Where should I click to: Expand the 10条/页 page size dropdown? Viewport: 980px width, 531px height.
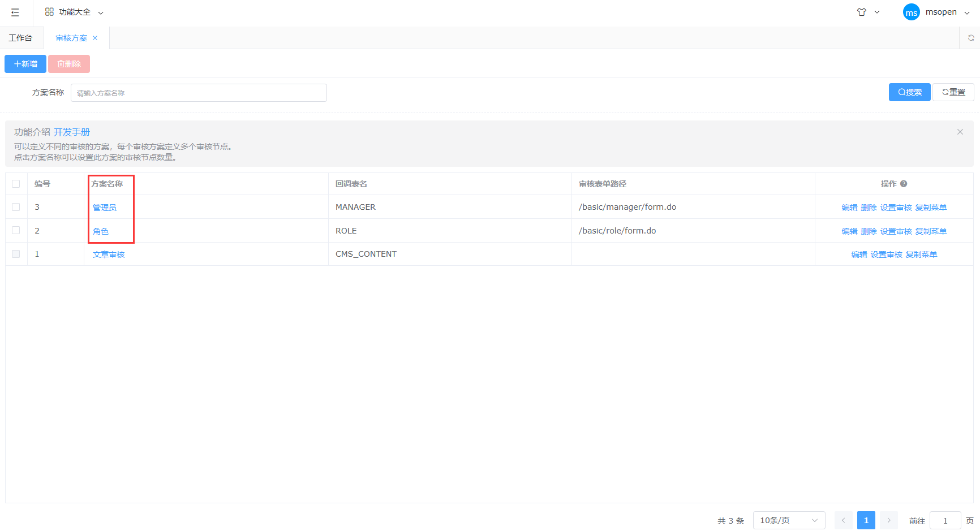pos(788,520)
